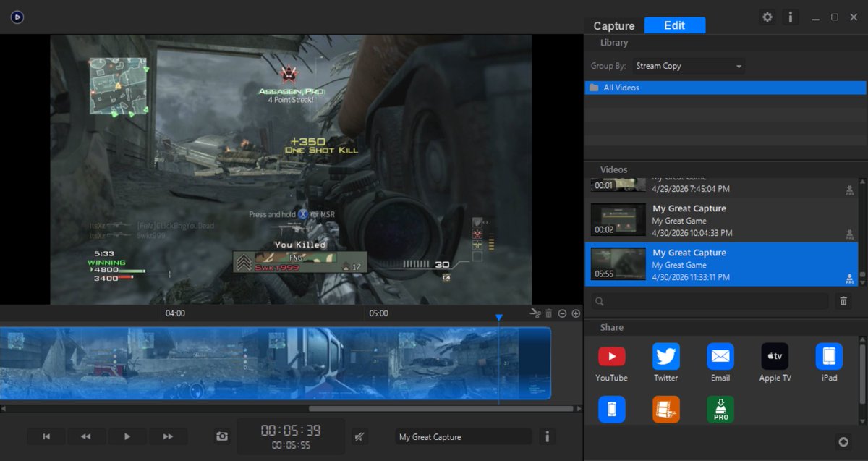Zoom out the timeline with minus icon
The width and height of the screenshot is (868, 461).
(x=562, y=313)
